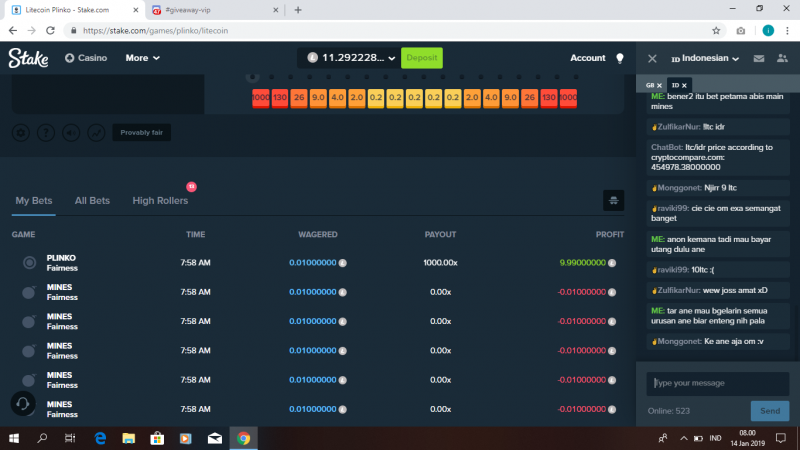Open the game help question icon
The width and height of the screenshot is (800, 450).
(x=46, y=133)
